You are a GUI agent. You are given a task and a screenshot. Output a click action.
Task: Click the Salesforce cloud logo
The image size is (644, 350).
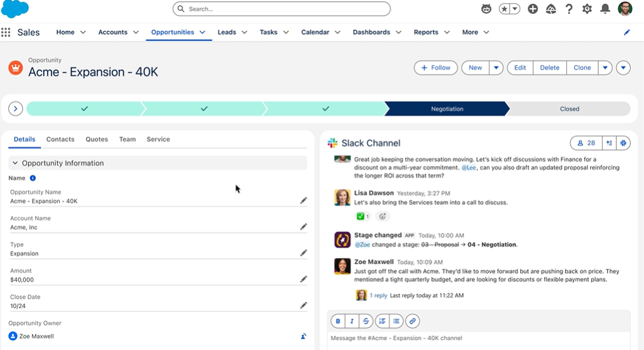[15, 9]
